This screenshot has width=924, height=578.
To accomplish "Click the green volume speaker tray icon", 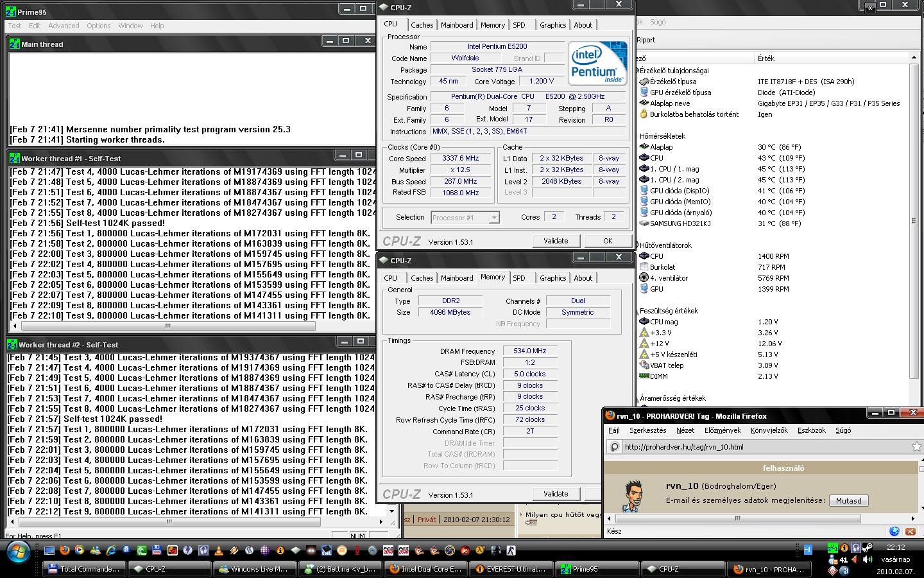I will [868, 560].
